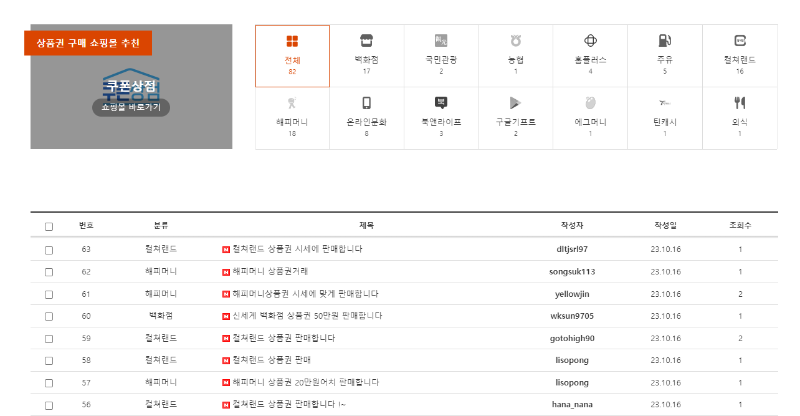Click author name gotohigh90
Screen dimensions: 800x416
572,338
